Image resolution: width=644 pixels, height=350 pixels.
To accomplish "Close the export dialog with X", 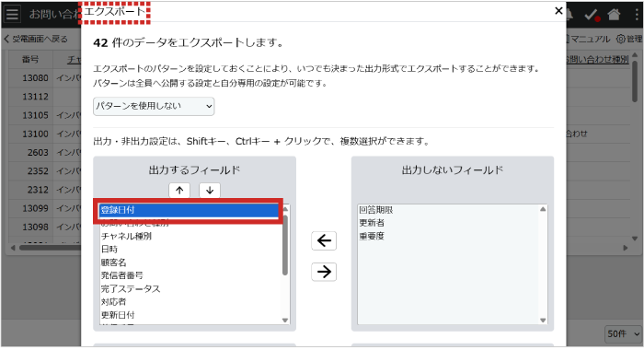I will (x=558, y=11).
